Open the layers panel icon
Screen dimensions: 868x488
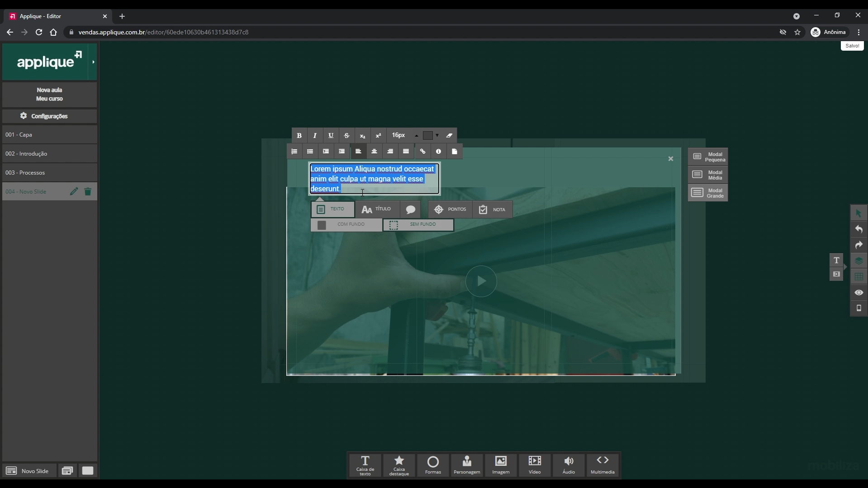859,261
